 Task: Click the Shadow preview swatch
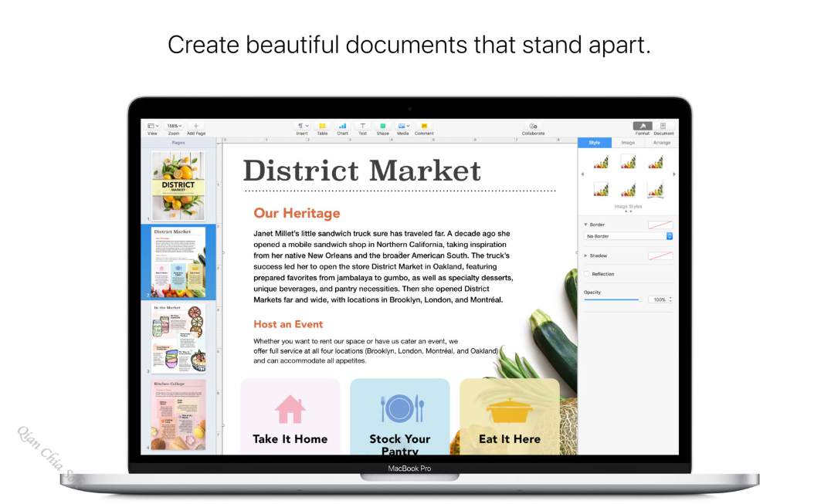pyautogui.click(x=660, y=255)
